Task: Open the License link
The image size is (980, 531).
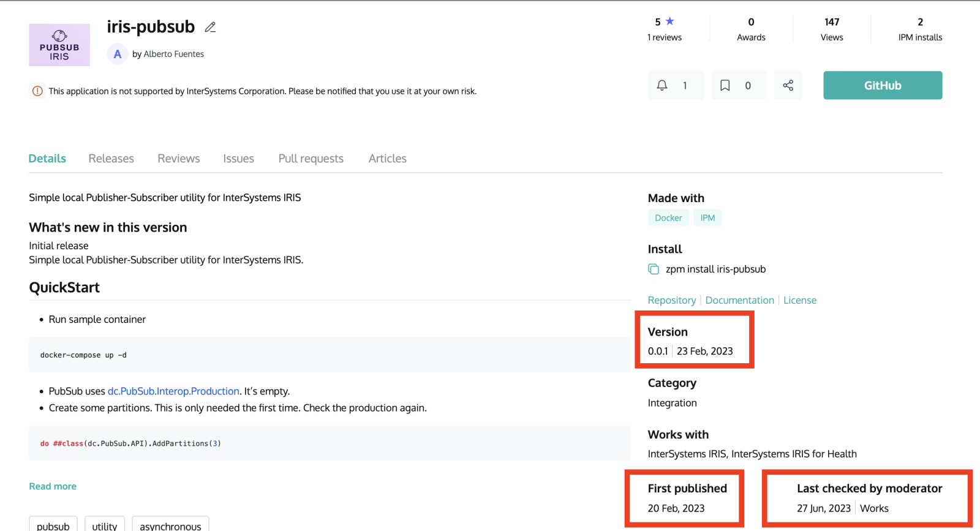Action: pos(799,300)
